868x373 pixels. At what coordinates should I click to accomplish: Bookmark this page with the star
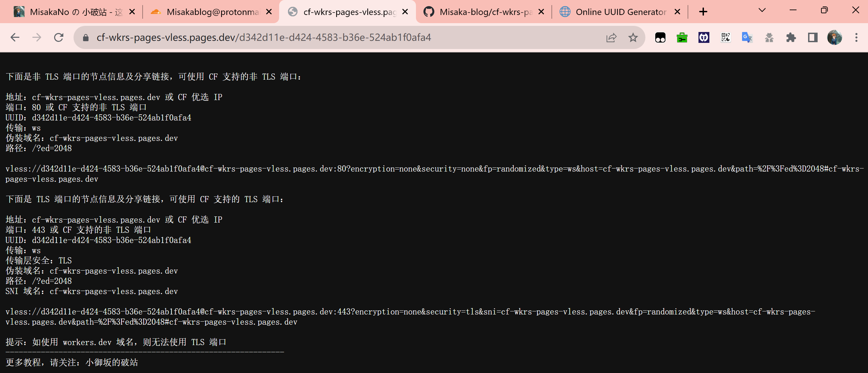pos(633,37)
